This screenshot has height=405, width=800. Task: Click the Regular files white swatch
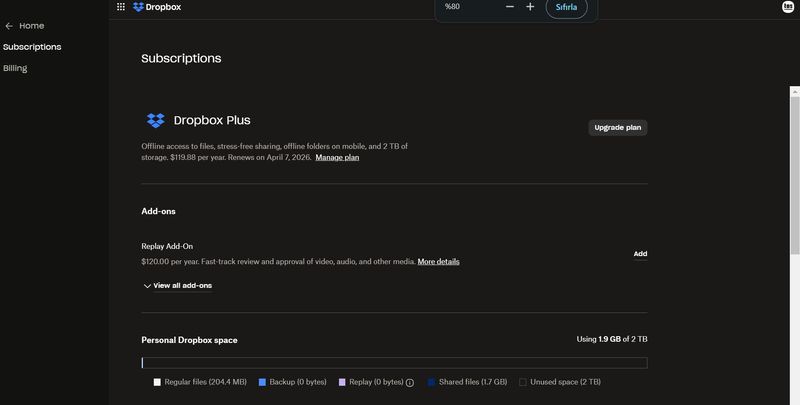157,382
